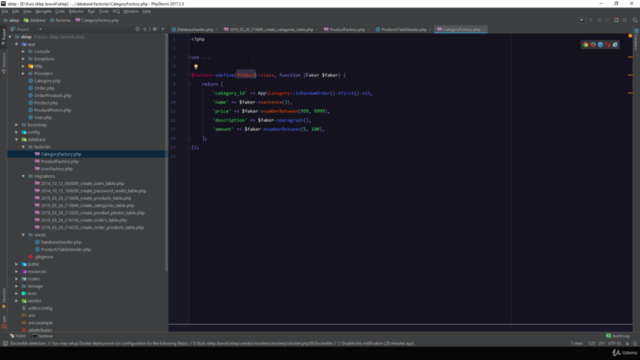The height and width of the screenshot is (360, 640).
Task: Open the VCS menu
Action: pos(116,11)
